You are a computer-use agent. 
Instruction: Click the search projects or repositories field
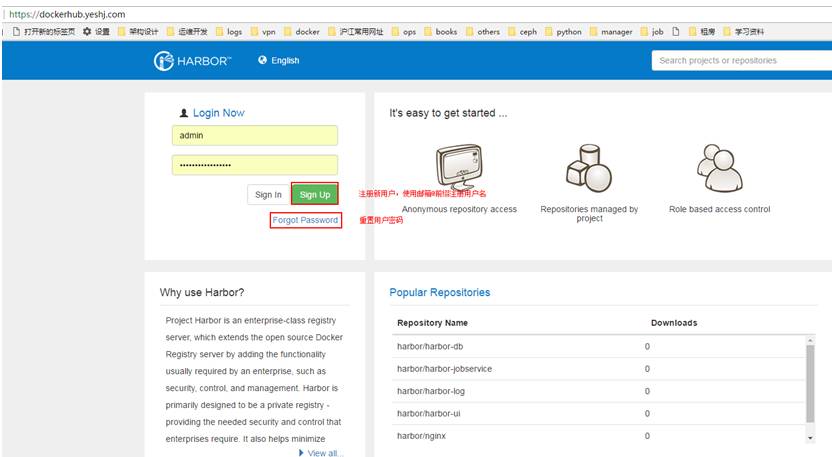click(x=741, y=61)
